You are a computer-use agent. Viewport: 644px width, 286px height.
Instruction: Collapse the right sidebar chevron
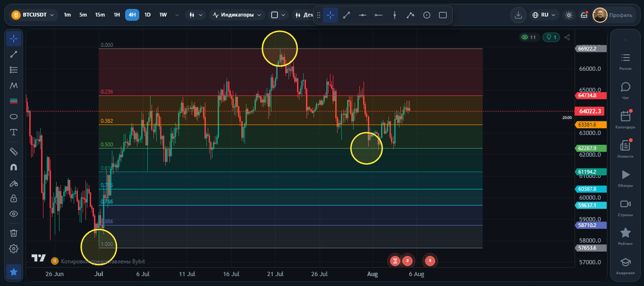point(626,40)
